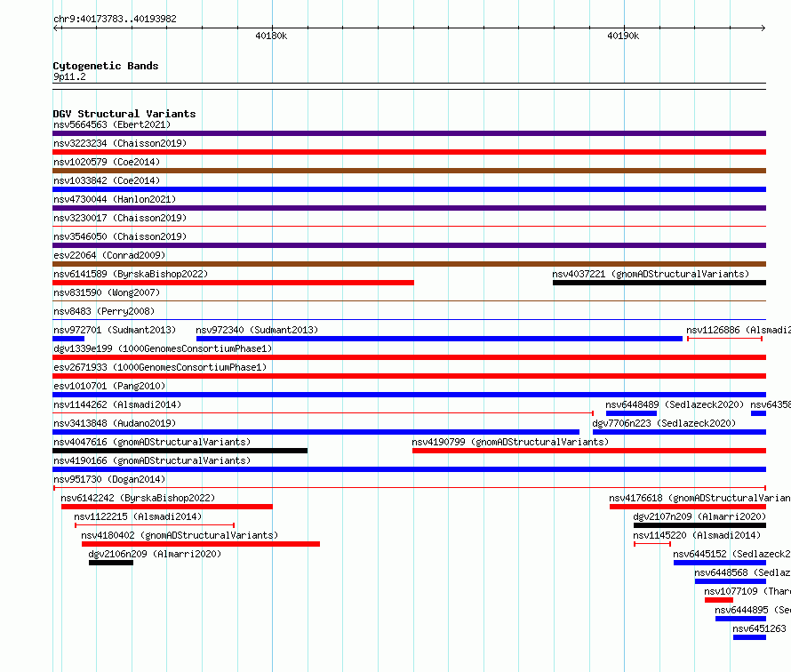Select nsv972701 (Sudmant2013) label
This screenshot has height=672, width=791.
click(115, 330)
